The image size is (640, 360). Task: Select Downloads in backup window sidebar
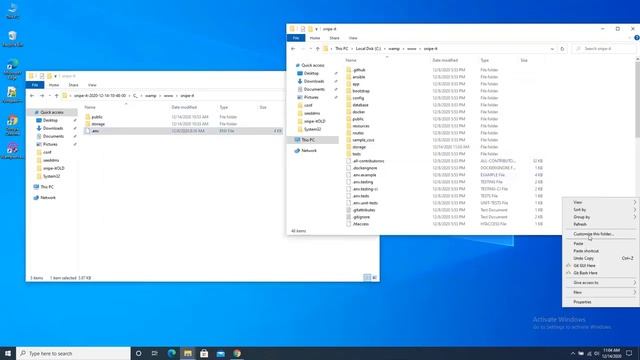[x=52, y=128]
